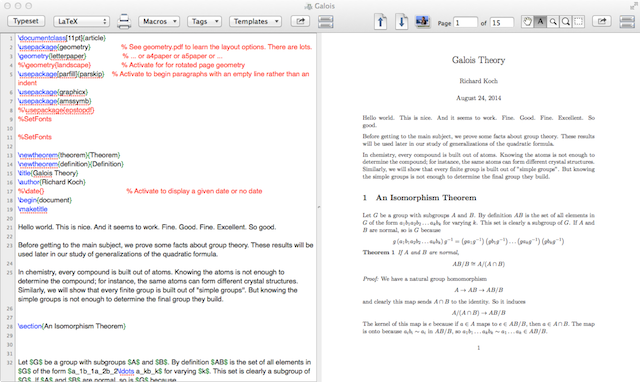Viewport: 640px width, 382px height.
Task: Click the fullscreen arrows in title bar
Action: pyautogui.click(x=633, y=6)
